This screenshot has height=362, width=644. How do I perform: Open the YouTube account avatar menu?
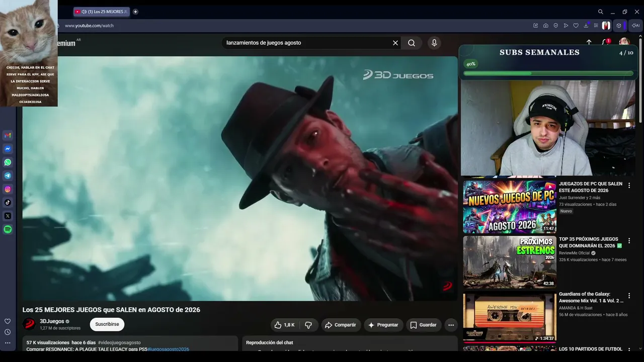click(x=624, y=42)
